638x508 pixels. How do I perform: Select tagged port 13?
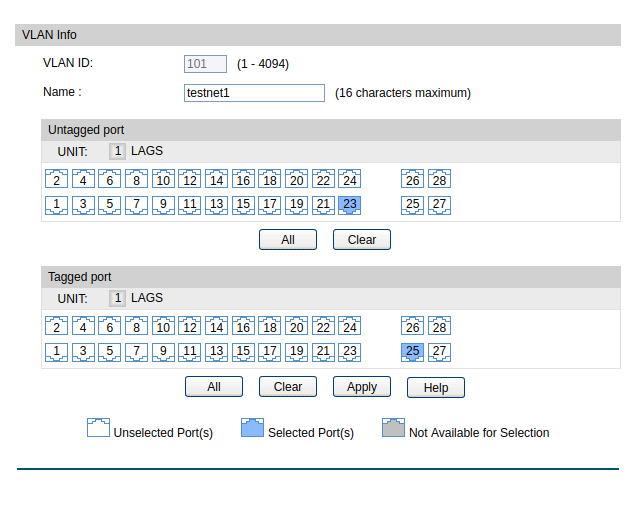pyautogui.click(x=216, y=352)
